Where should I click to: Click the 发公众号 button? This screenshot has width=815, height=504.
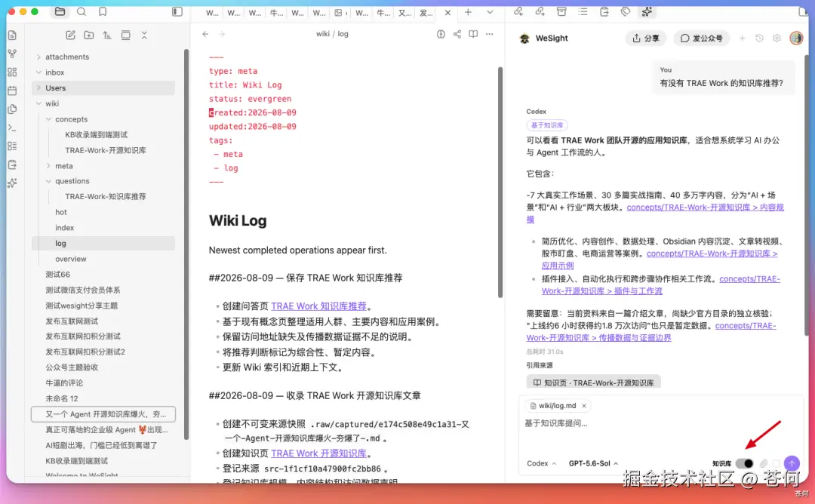pos(701,38)
